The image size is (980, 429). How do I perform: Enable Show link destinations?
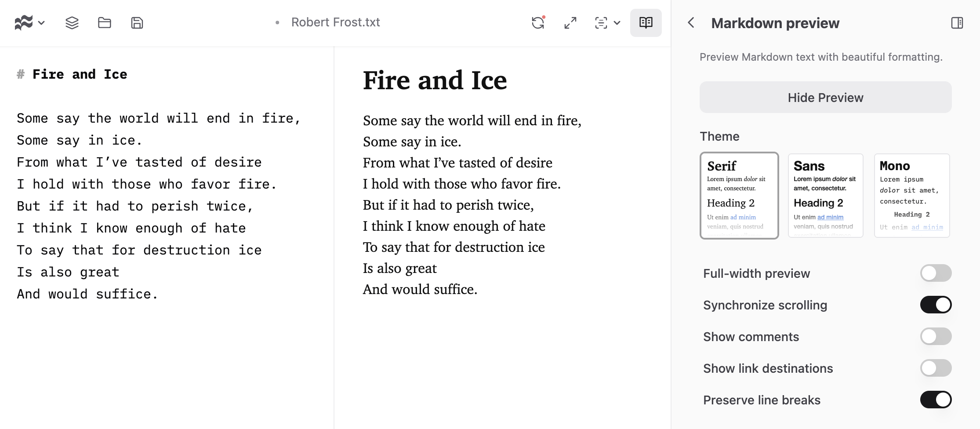936,368
